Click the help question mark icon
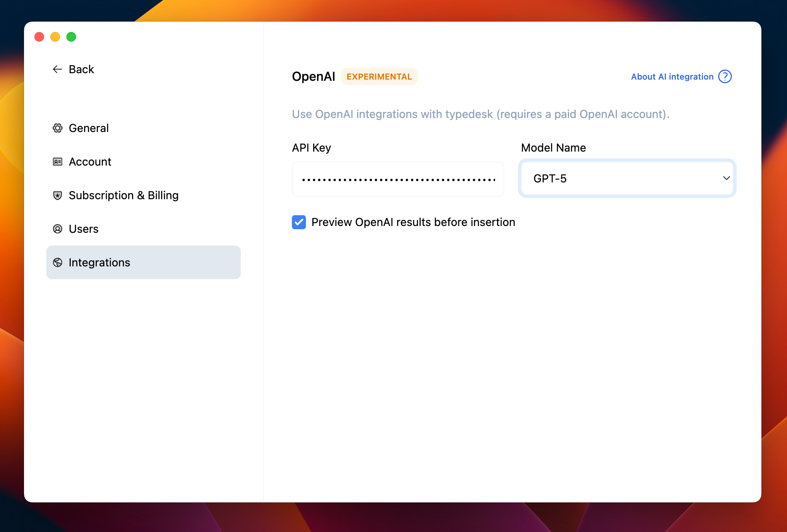 pyautogui.click(x=725, y=76)
